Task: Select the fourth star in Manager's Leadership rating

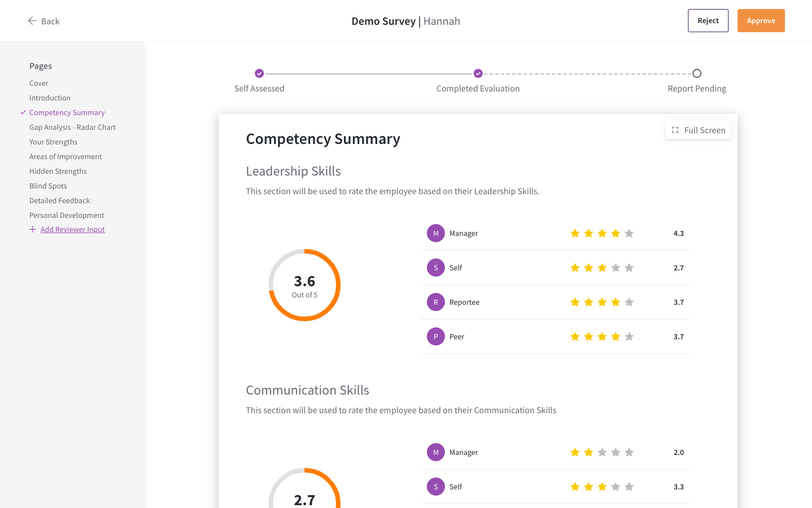Action: click(615, 233)
